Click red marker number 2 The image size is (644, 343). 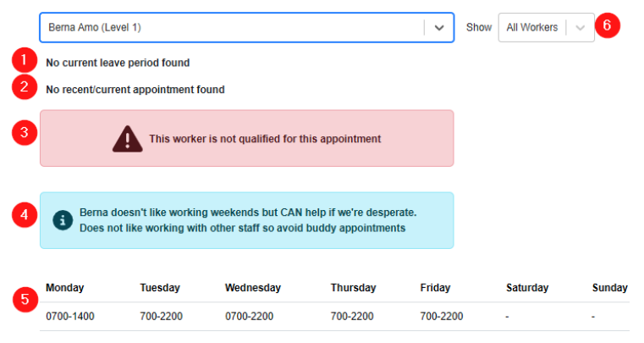click(25, 87)
